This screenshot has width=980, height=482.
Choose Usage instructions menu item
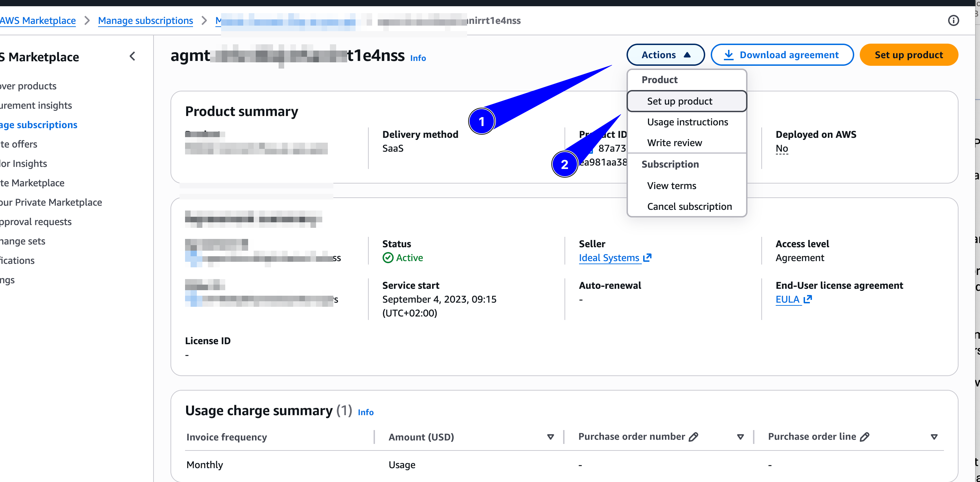(x=687, y=122)
